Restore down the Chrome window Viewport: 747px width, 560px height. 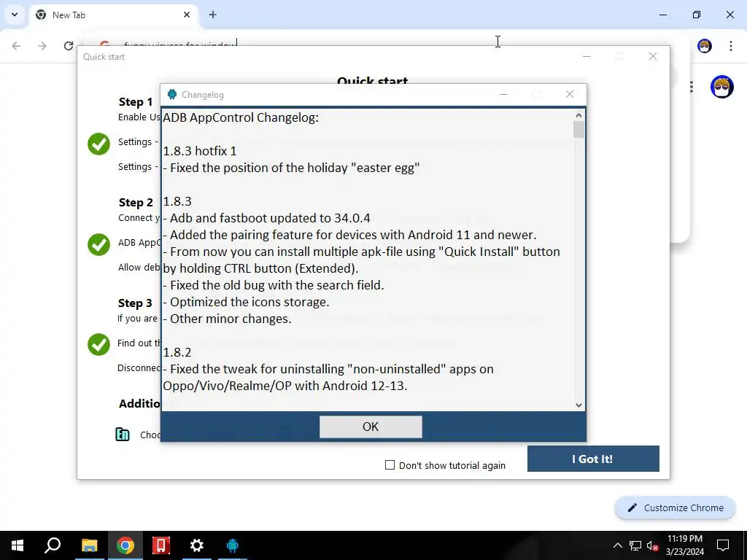[x=697, y=15]
